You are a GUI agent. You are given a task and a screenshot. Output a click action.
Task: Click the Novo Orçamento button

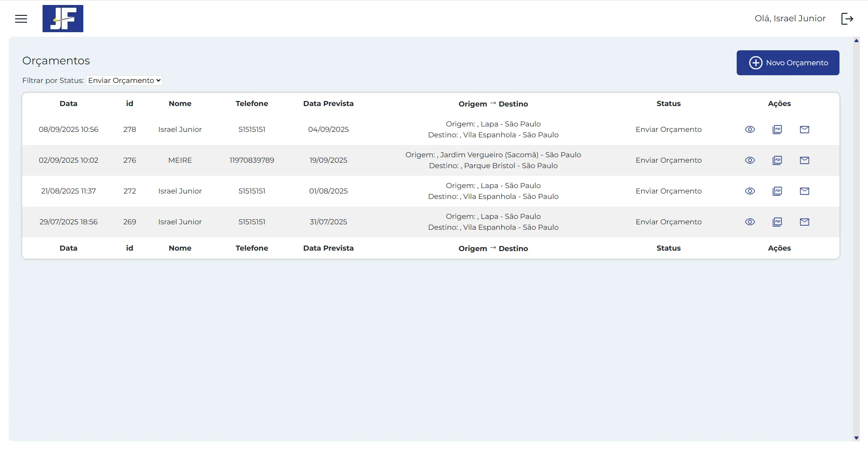pyautogui.click(x=787, y=63)
